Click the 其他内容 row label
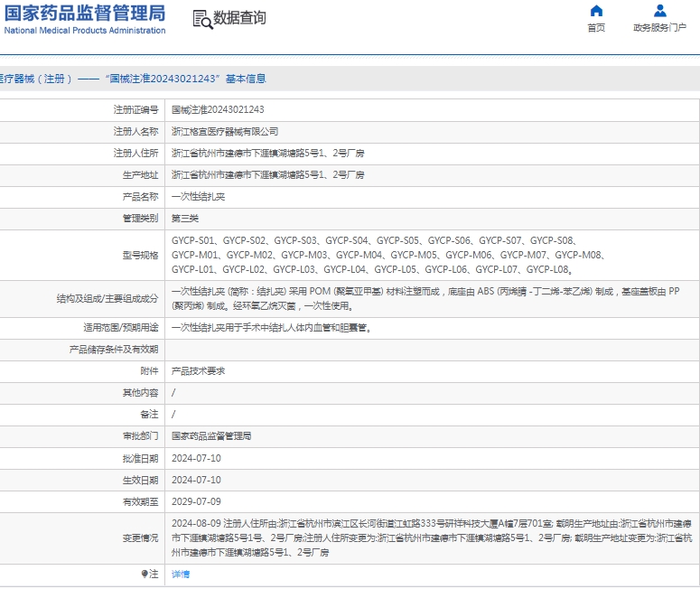The width and height of the screenshot is (700, 589). click(140, 393)
